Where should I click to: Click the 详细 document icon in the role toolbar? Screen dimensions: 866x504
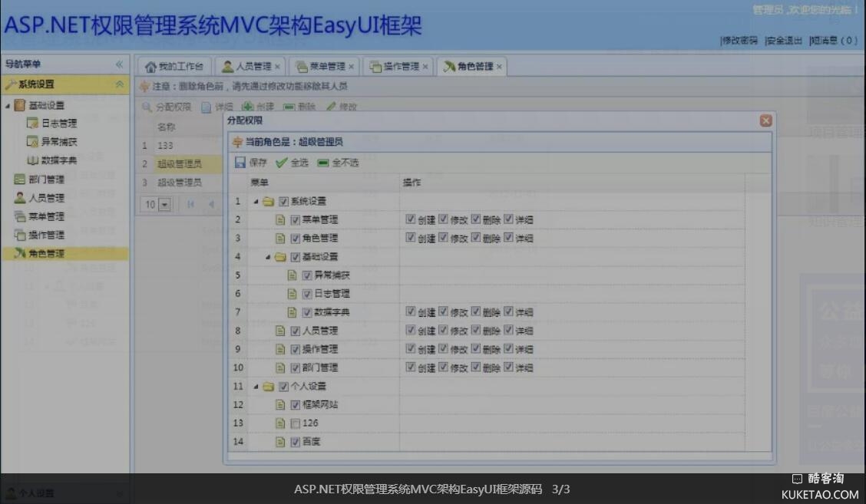click(x=206, y=107)
